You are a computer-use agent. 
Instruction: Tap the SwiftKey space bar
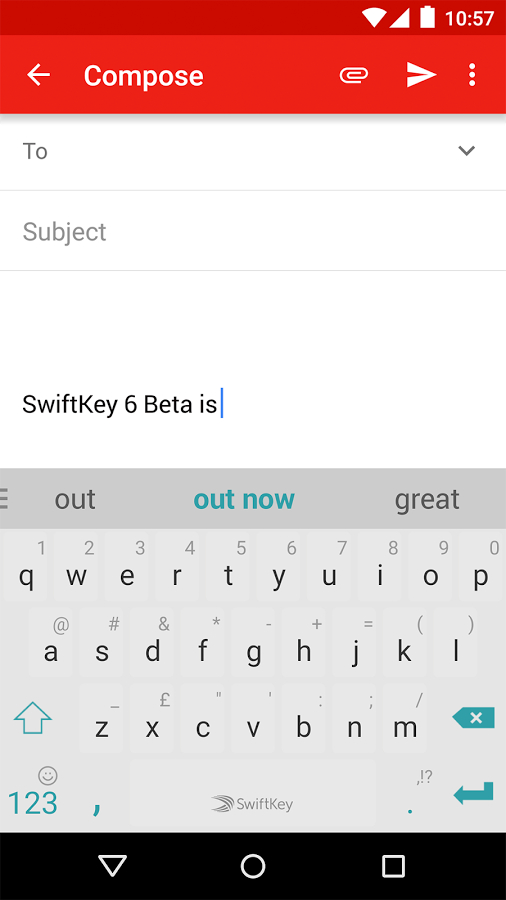pos(252,794)
